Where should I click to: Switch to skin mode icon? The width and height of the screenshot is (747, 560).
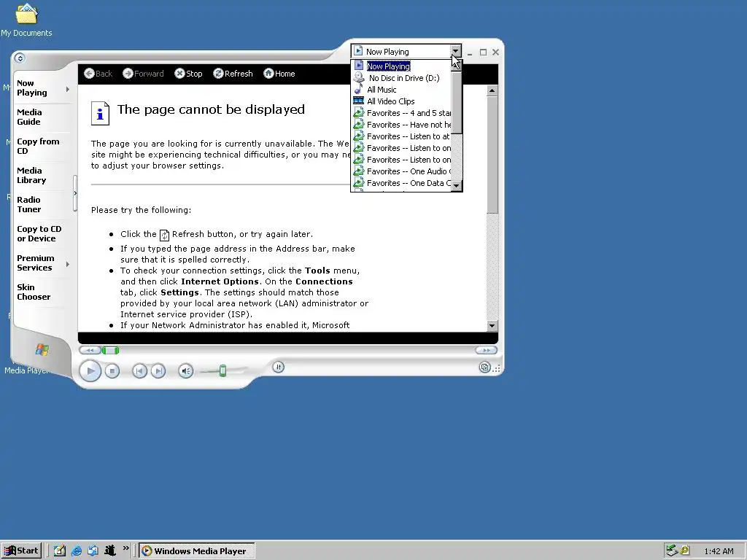[x=485, y=367]
